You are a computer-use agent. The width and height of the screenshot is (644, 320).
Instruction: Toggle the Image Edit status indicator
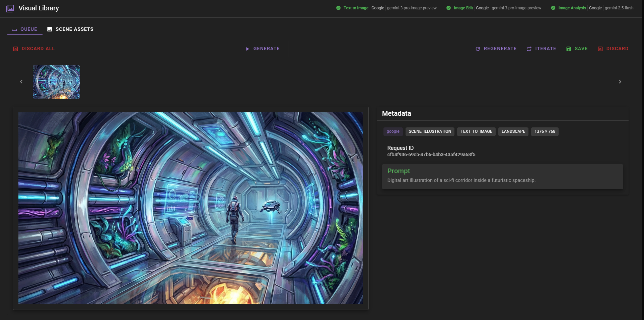pos(449,8)
